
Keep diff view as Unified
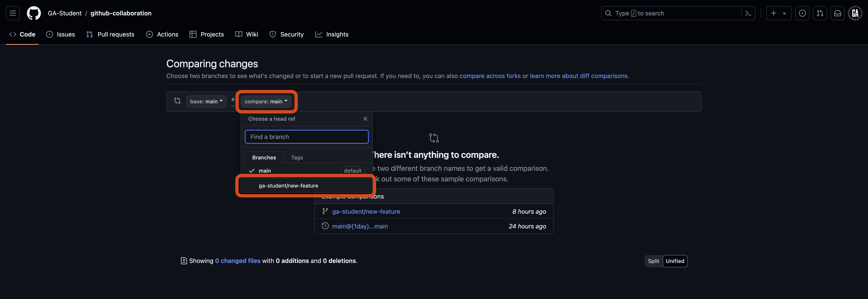click(x=675, y=261)
